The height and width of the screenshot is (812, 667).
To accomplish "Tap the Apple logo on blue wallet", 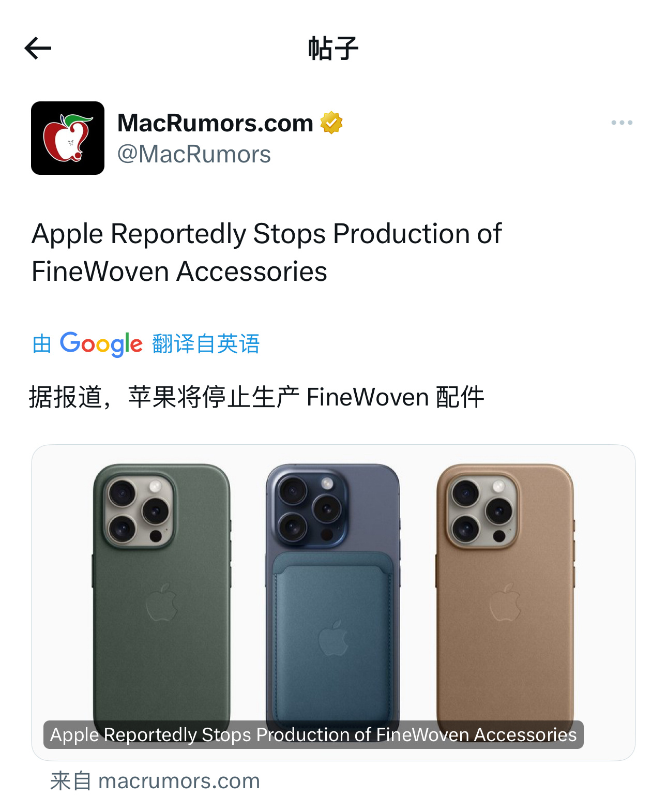I will [x=333, y=638].
